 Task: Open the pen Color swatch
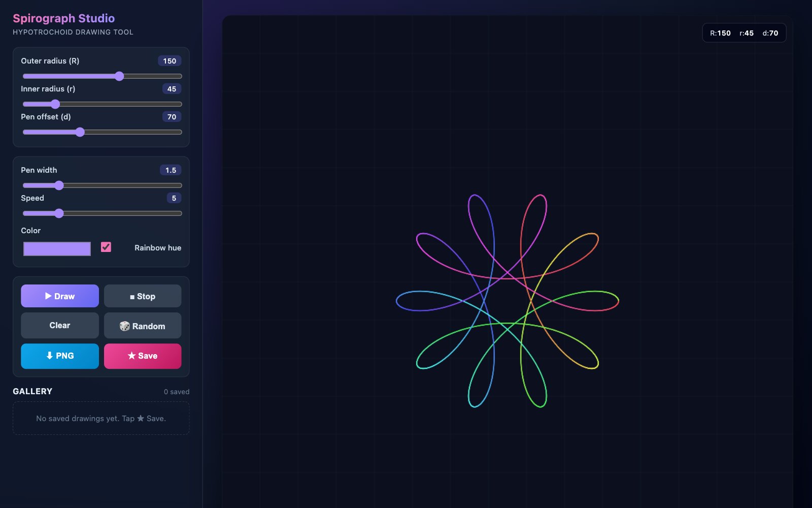[x=57, y=249]
